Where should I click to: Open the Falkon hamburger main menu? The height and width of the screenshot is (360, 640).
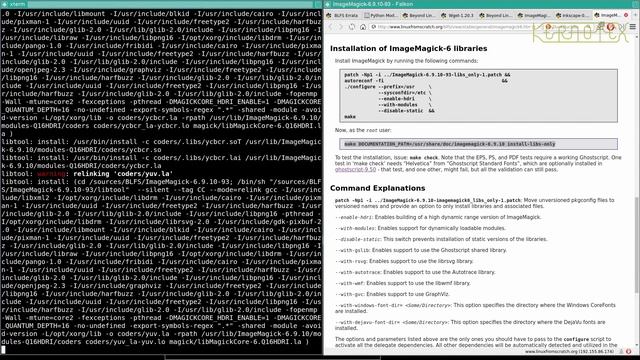click(x=632, y=27)
